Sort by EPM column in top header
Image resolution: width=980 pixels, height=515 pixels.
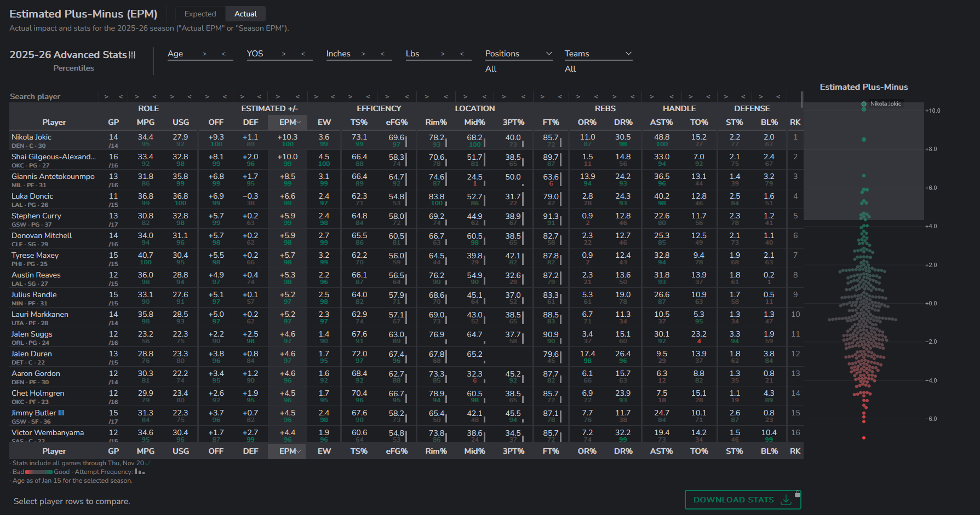click(288, 122)
